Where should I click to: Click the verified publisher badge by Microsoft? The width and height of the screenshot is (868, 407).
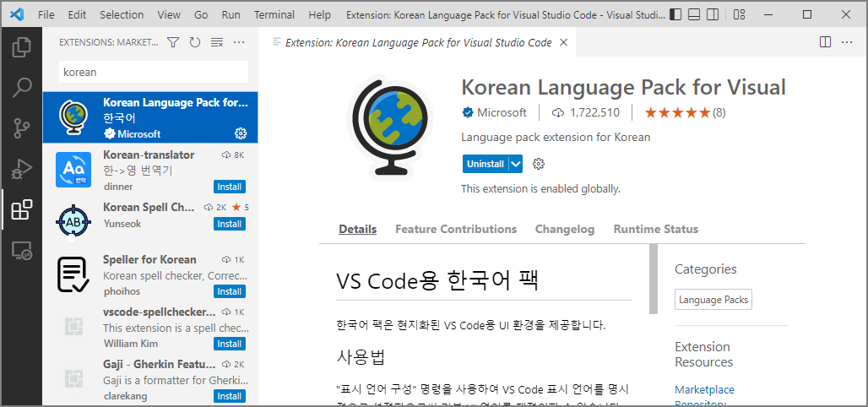point(468,113)
